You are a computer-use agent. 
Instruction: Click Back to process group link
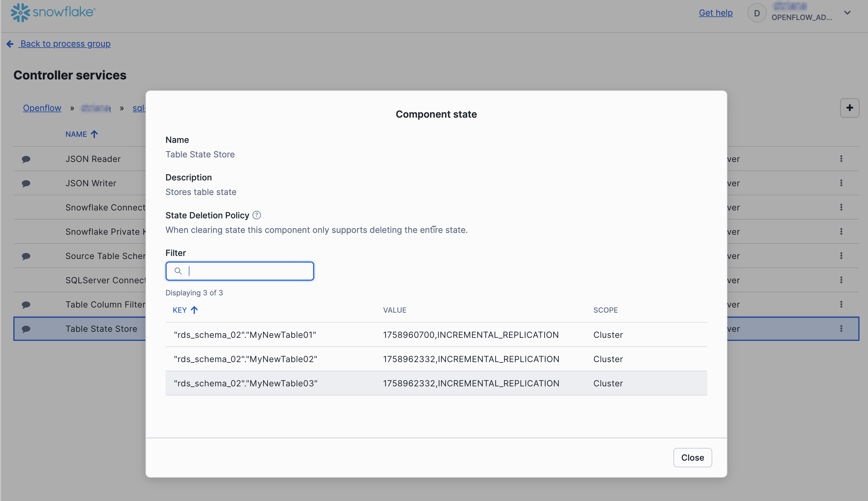pyautogui.click(x=65, y=44)
